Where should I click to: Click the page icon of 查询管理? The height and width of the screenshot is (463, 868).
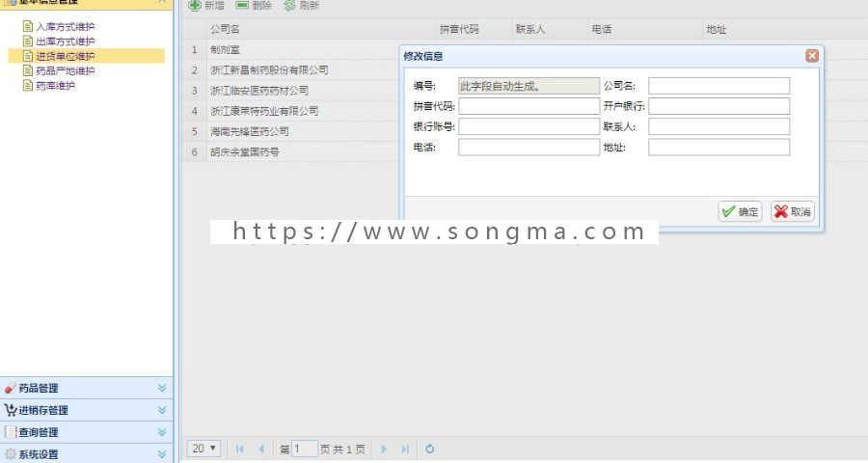[10, 432]
